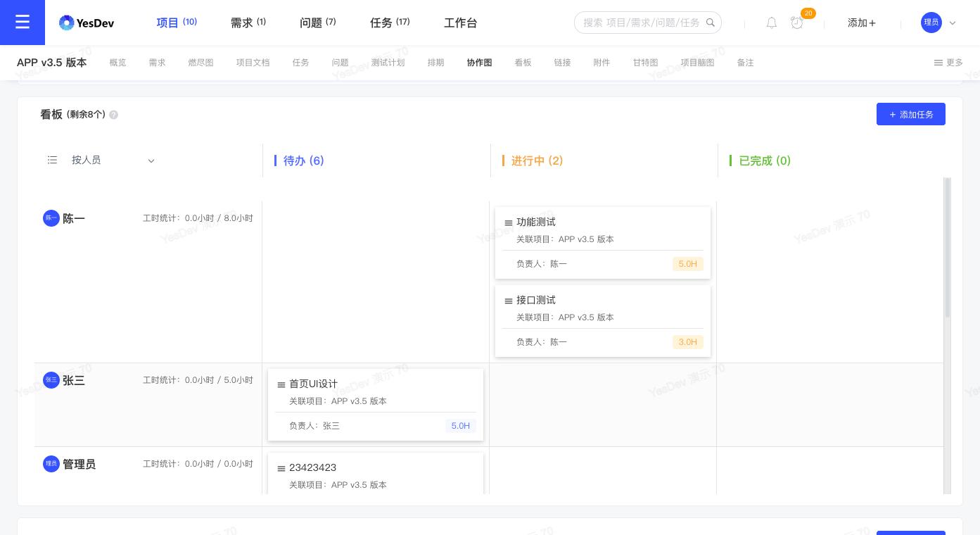Open the account dropdown beside the 理员 avatar
Viewport: 980px width, 535px height.
(953, 23)
